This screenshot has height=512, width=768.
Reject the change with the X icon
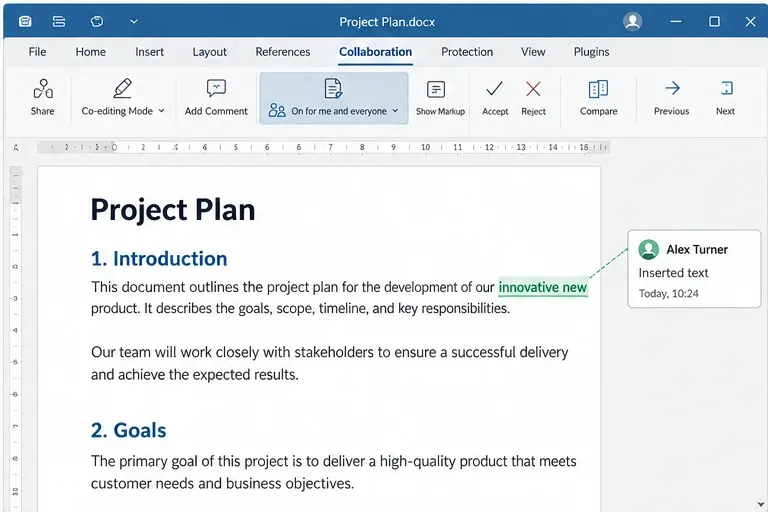click(533, 89)
